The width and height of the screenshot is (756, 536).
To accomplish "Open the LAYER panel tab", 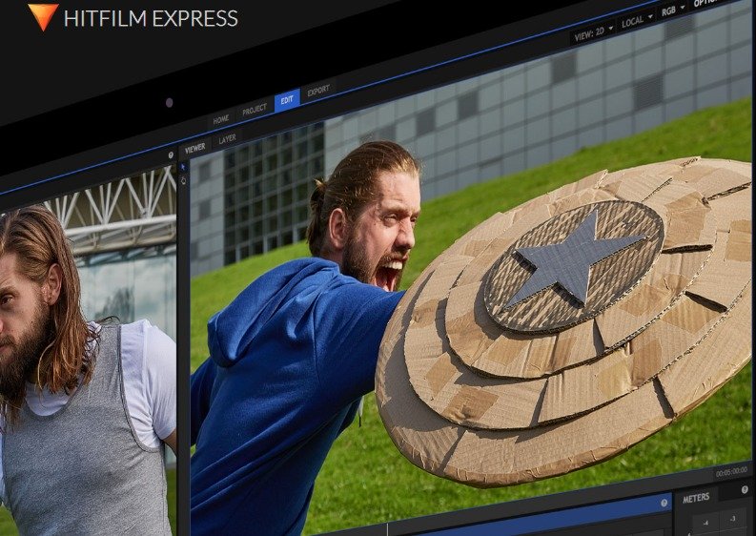I will pos(227,139).
